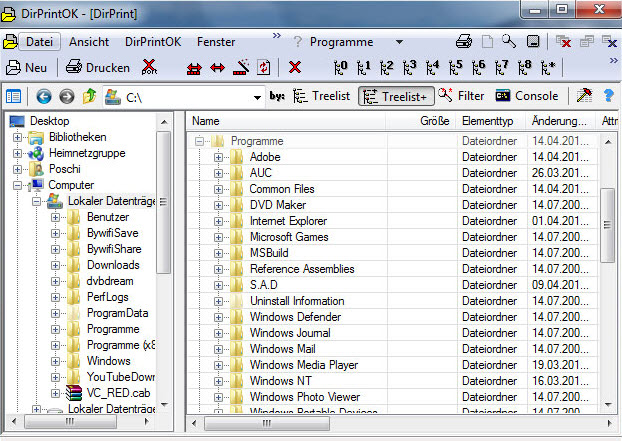Viewport: 622px width, 441px height.
Task: Open help with the blue question mark
Action: [x=608, y=96]
